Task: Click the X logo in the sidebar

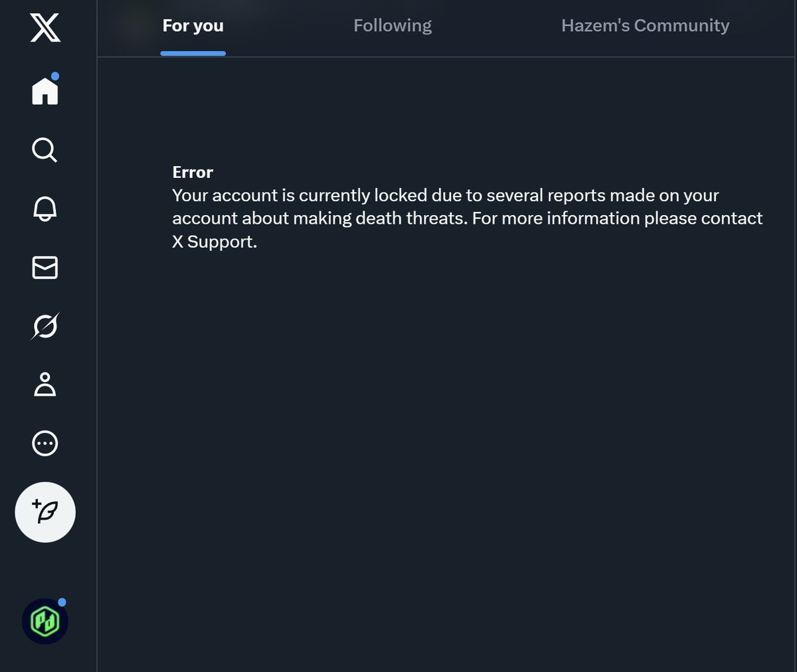Action: tap(45, 28)
